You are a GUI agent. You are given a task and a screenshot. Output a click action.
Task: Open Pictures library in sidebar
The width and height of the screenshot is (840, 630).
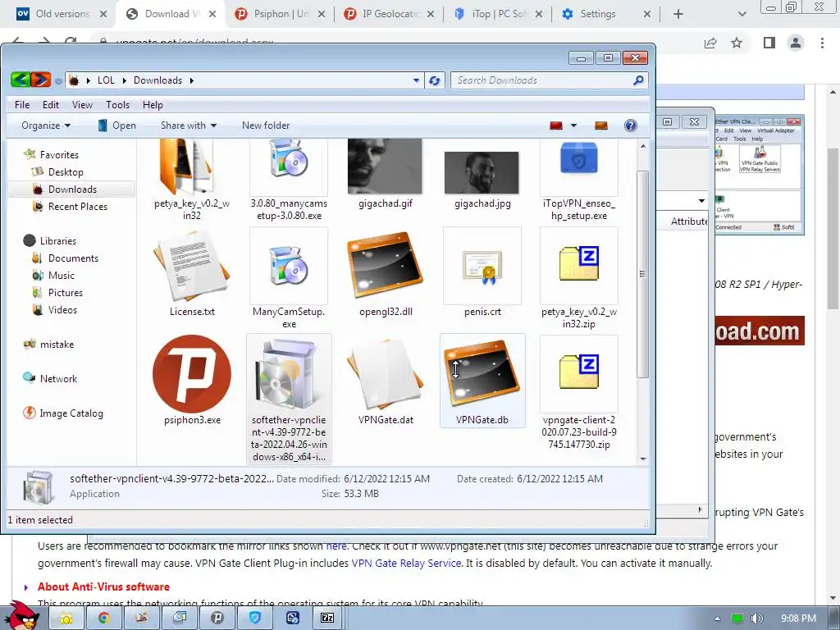pyautogui.click(x=66, y=293)
